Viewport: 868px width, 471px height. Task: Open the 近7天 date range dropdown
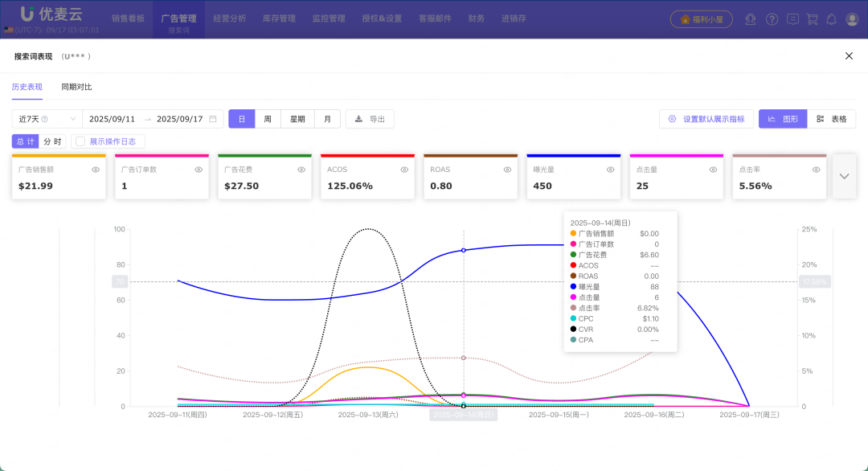(x=47, y=119)
